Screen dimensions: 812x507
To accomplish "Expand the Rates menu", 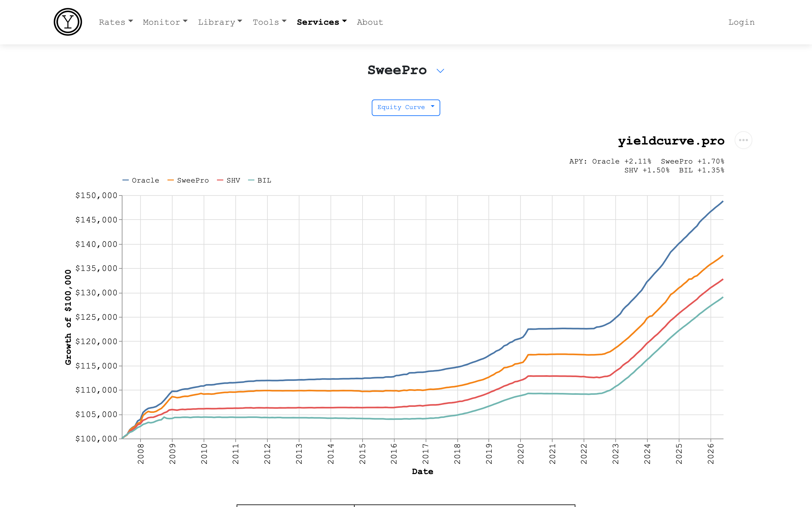I will coord(116,22).
